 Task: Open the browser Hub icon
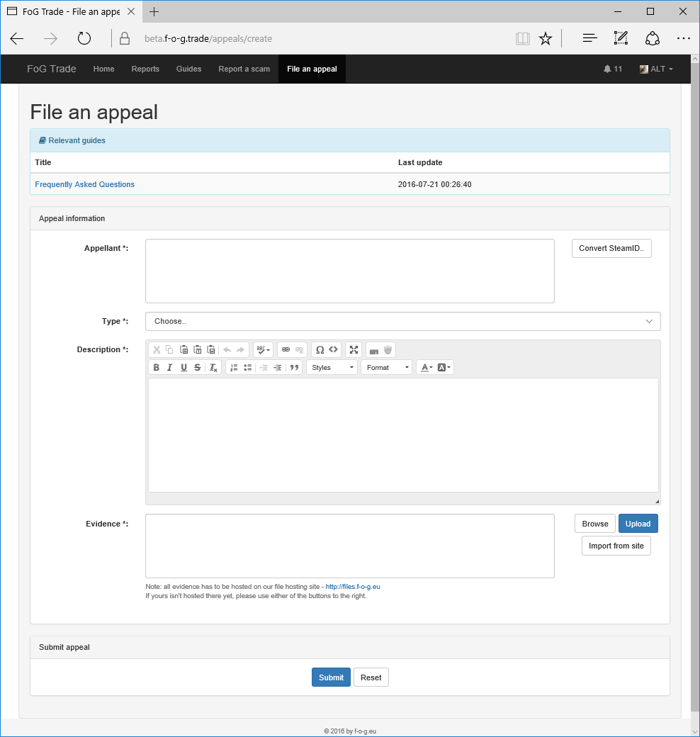[589, 38]
